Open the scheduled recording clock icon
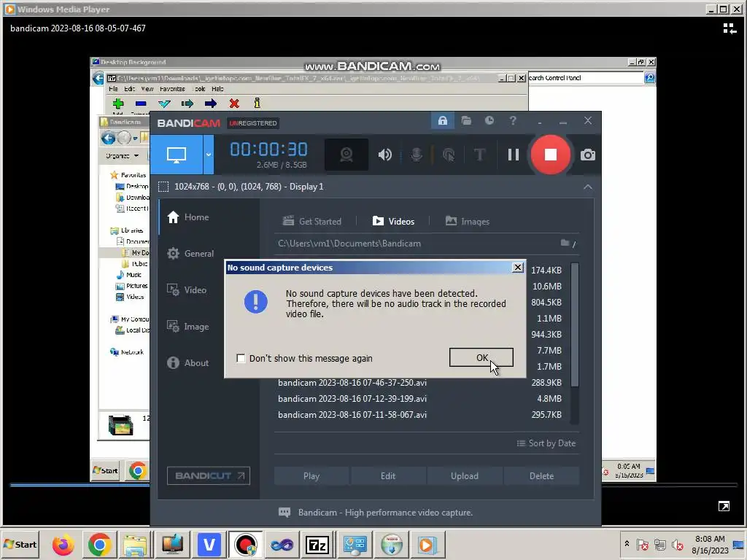Viewport: 747px width, 560px height. coord(489,121)
